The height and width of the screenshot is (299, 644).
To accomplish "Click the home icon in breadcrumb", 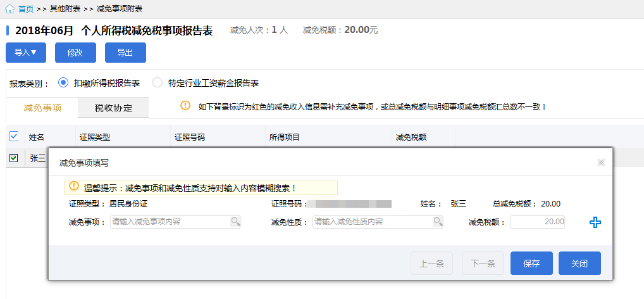I will 10,9.
